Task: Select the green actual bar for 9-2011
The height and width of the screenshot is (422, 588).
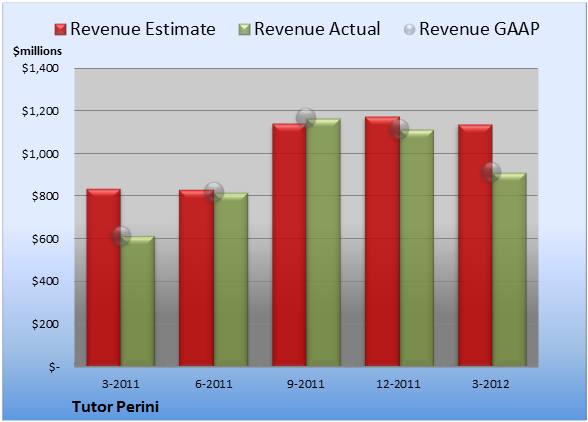Action: 323,242
